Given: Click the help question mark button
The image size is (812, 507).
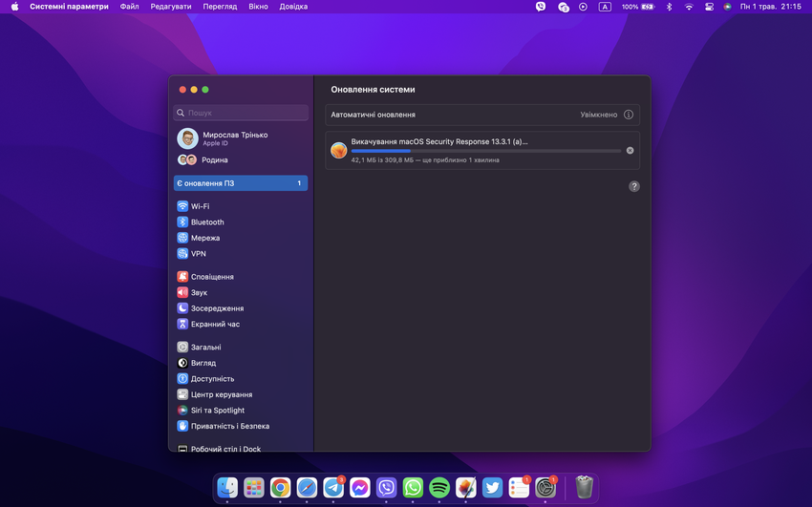Looking at the screenshot, I should (x=634, y=186).
